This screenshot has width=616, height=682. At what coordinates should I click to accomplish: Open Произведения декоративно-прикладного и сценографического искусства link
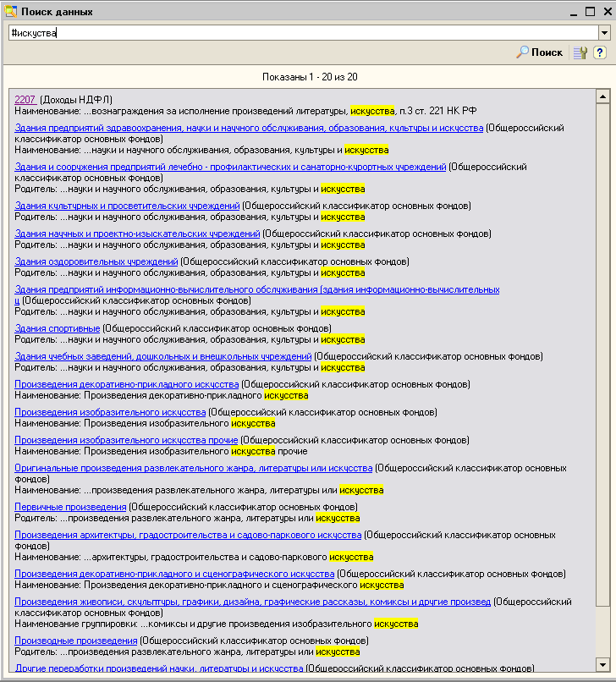[x=174, y=574]
